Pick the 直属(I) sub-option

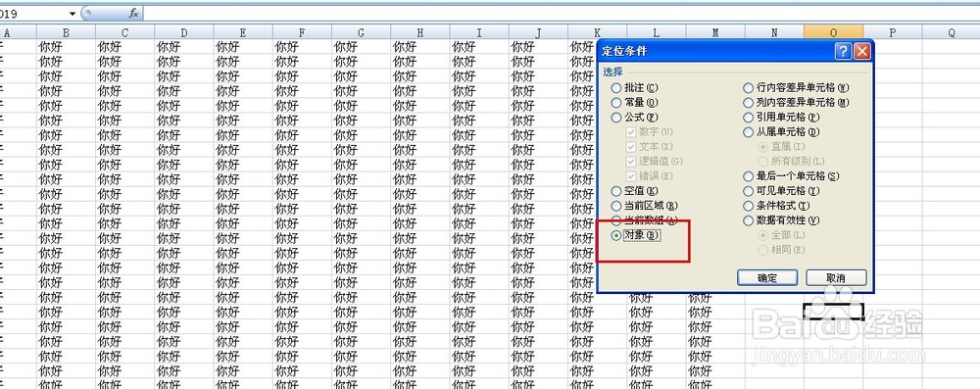click(x=781, y=147)
